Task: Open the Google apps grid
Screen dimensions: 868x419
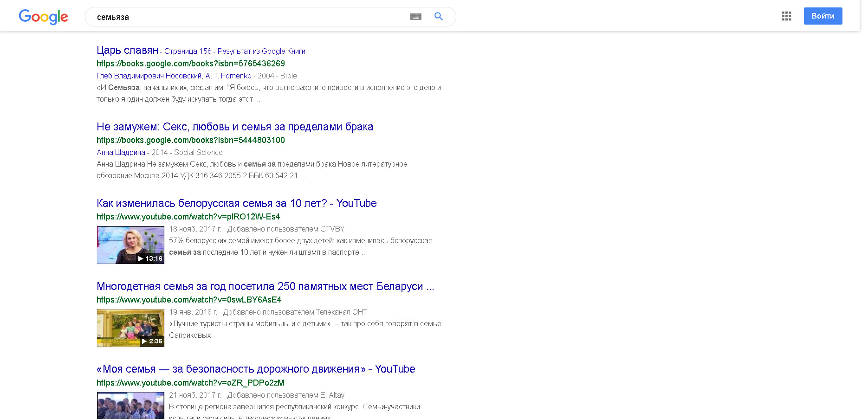Action: point(786,16)
